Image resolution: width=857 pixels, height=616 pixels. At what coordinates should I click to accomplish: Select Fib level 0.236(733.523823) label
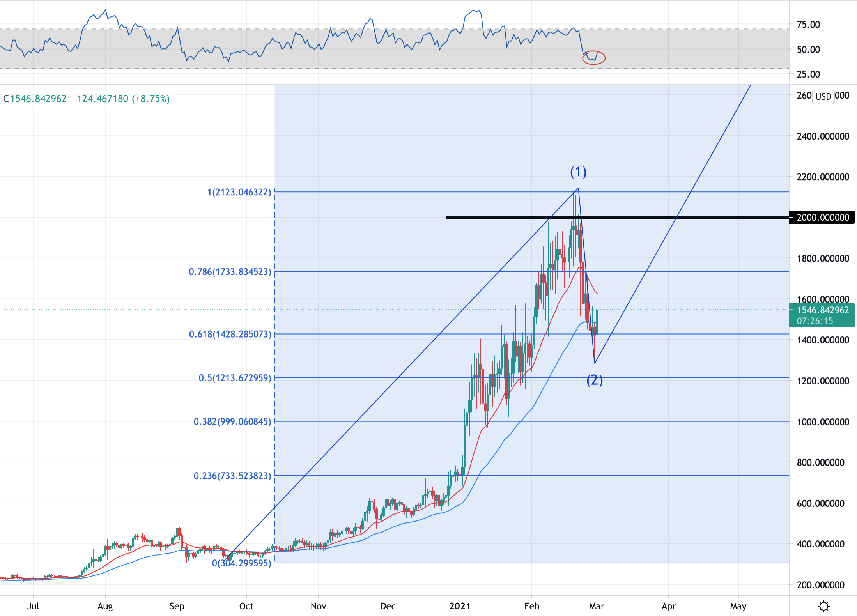pos(232,476)
